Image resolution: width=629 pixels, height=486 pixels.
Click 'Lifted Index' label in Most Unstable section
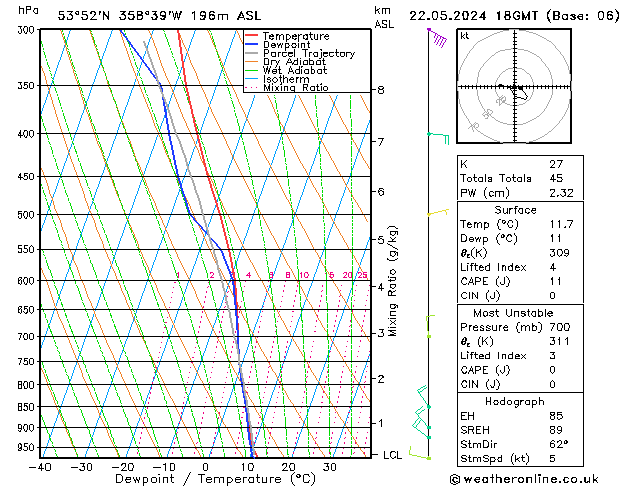pyautogui.click(x=493, y=356)
